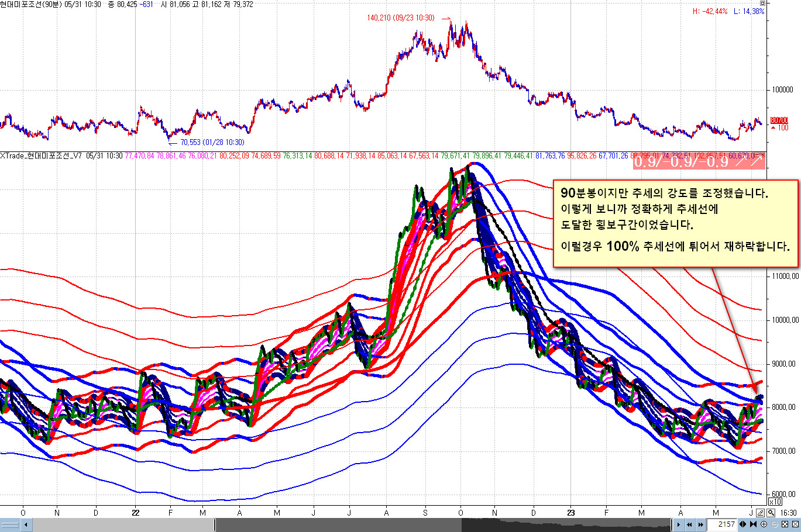801x532 pixels.
Task: Click the zoom in plus circle icon
Action: click(764, 524)
